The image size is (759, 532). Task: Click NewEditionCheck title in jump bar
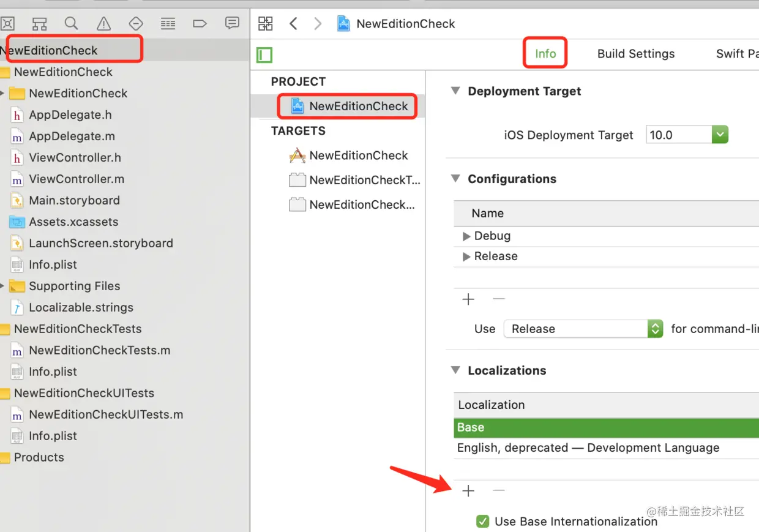[x=406, y=24]
